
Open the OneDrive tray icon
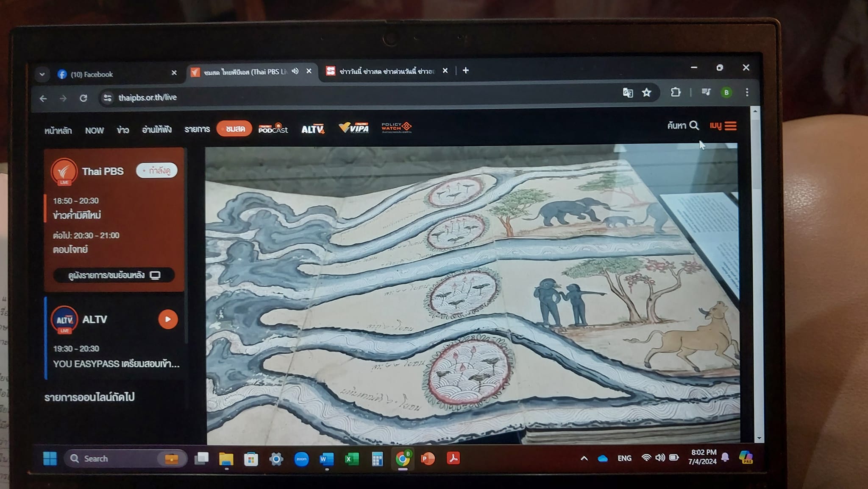(603, 458)
